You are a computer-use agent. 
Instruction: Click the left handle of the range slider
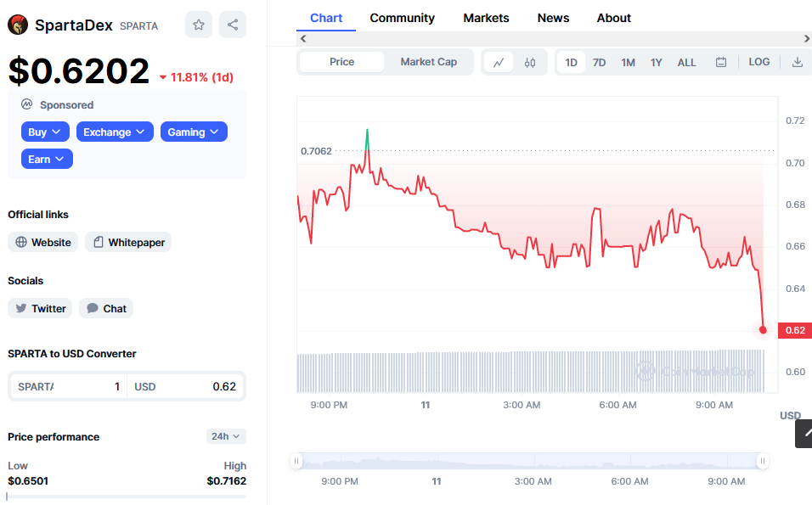[x=296, y=461]
